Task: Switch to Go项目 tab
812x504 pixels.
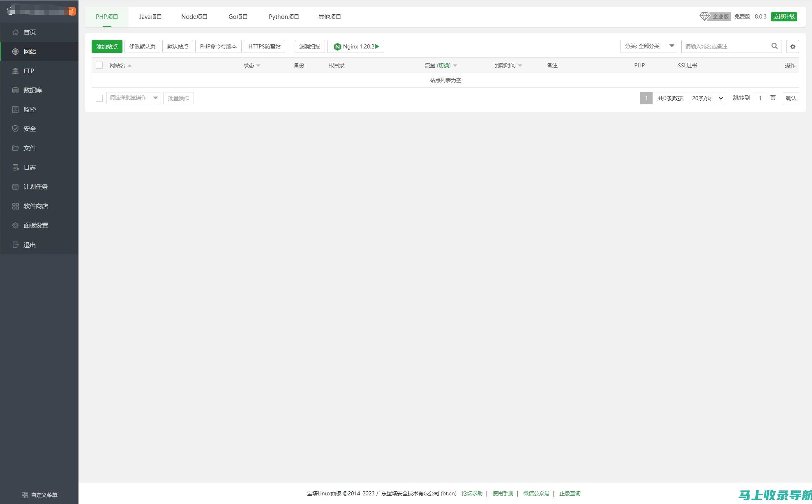Action: coord(238,17)
